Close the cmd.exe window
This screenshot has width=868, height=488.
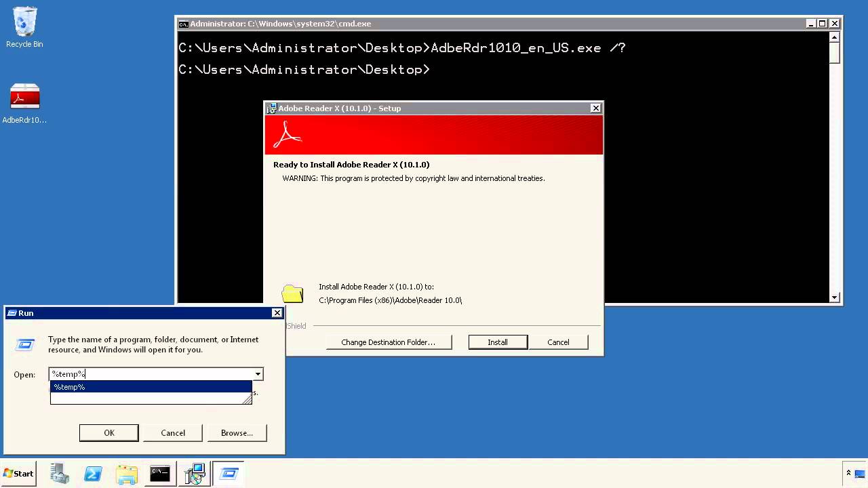[x=835, y=24]
